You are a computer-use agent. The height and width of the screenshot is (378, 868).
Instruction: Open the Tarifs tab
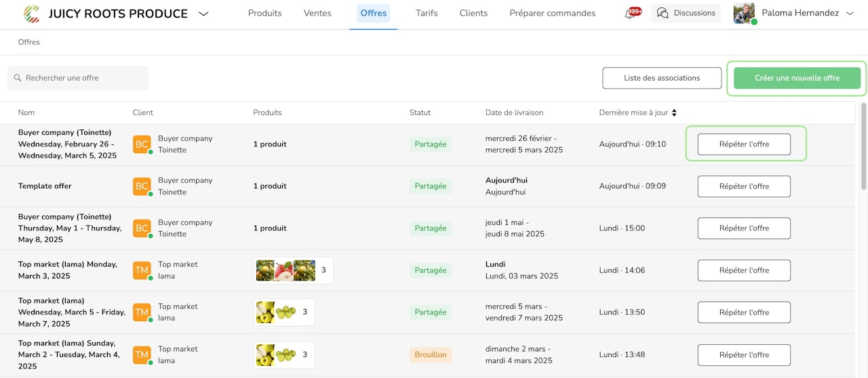tap(427, 14)
